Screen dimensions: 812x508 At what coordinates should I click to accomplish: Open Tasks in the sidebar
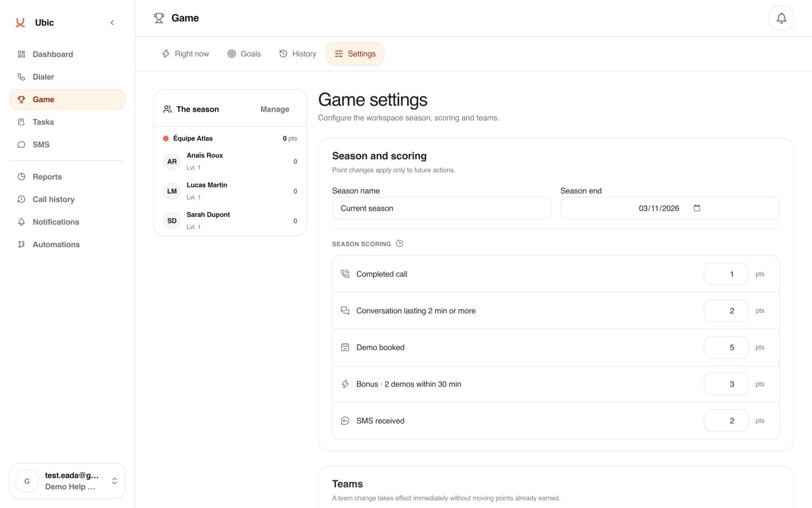pyautogui.click(x=67, y=122)
